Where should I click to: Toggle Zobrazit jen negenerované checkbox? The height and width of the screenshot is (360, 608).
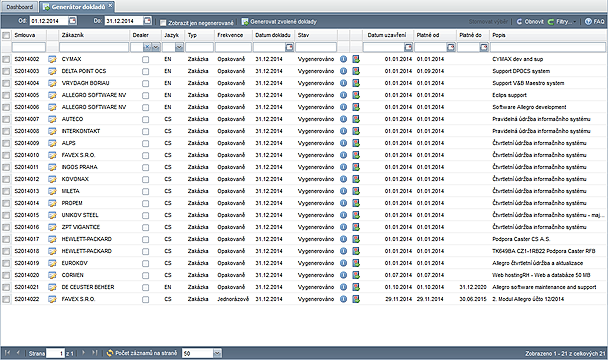[x=163, y=23]
